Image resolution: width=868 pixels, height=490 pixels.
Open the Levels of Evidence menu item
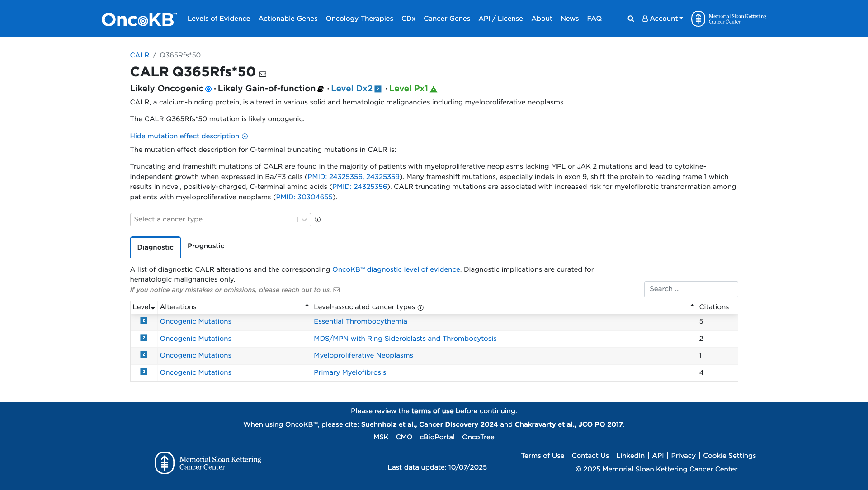pyautogui.click(x=219, y=19)
